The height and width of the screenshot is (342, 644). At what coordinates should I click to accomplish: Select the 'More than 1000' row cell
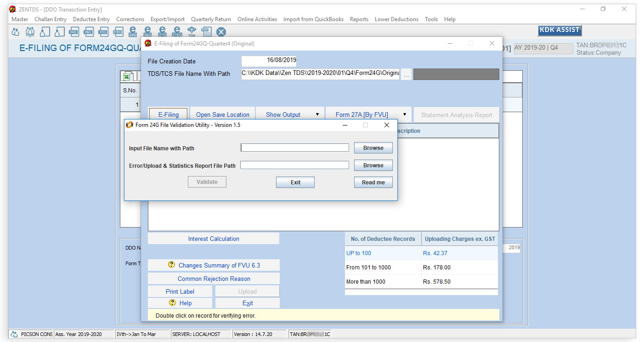[x=383, y=282]
